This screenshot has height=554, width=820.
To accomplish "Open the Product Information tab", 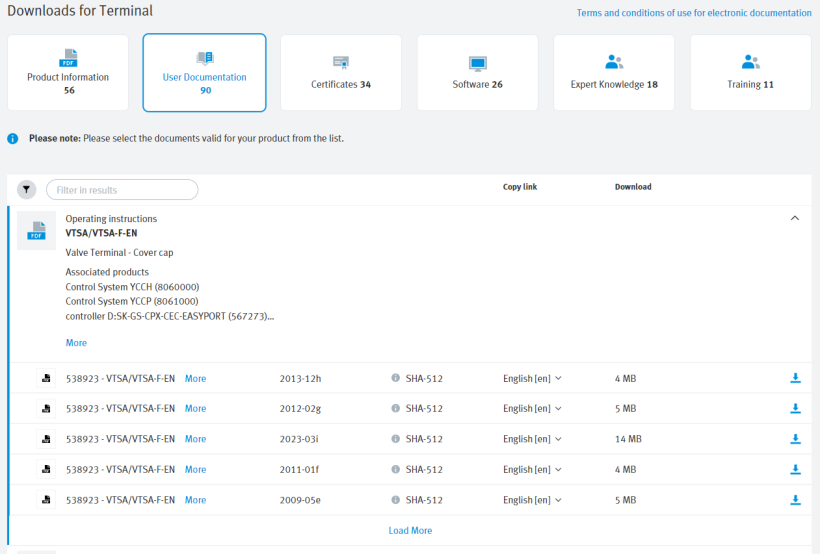I will coord(68,73).
